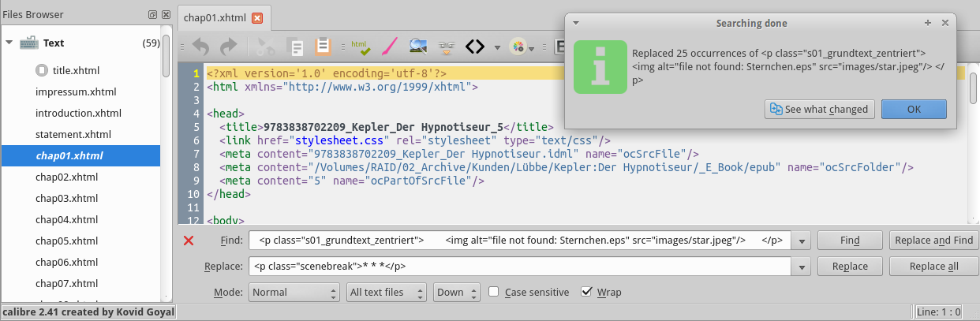Click the pink smarten punctuation icon

(388, 47)
